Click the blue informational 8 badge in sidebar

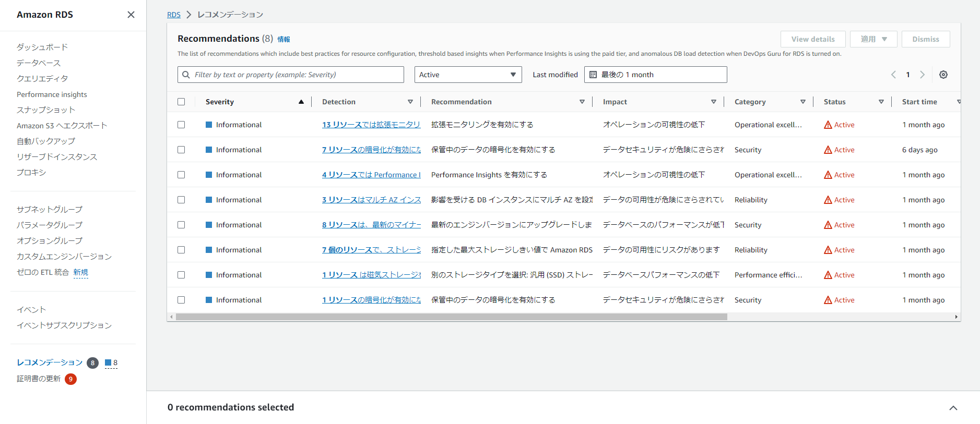tap(111, 362)
